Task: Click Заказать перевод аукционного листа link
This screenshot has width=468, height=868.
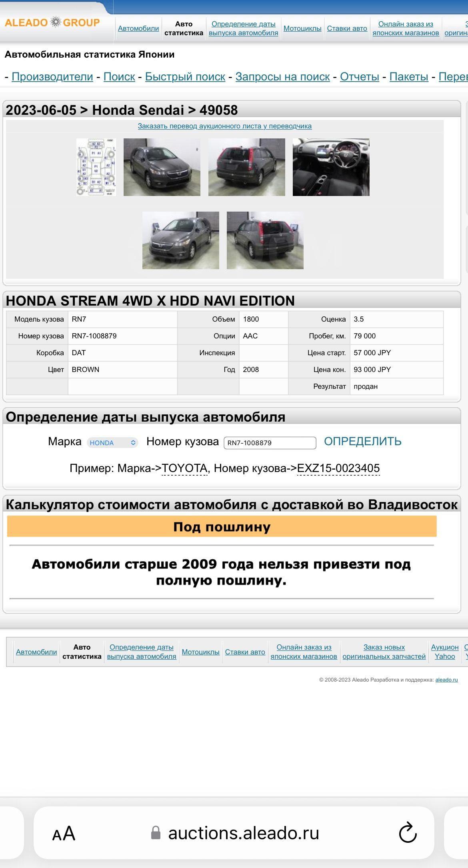Action: tap(224, 126)
